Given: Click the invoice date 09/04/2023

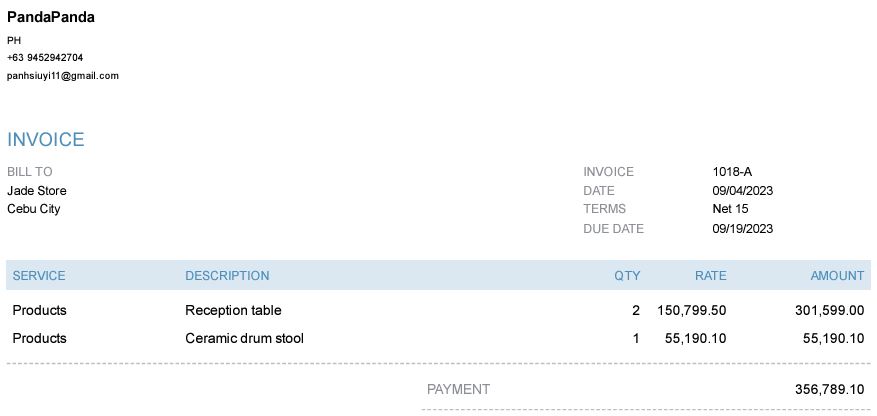Looking at the screenshot, I should coord(743,191).
